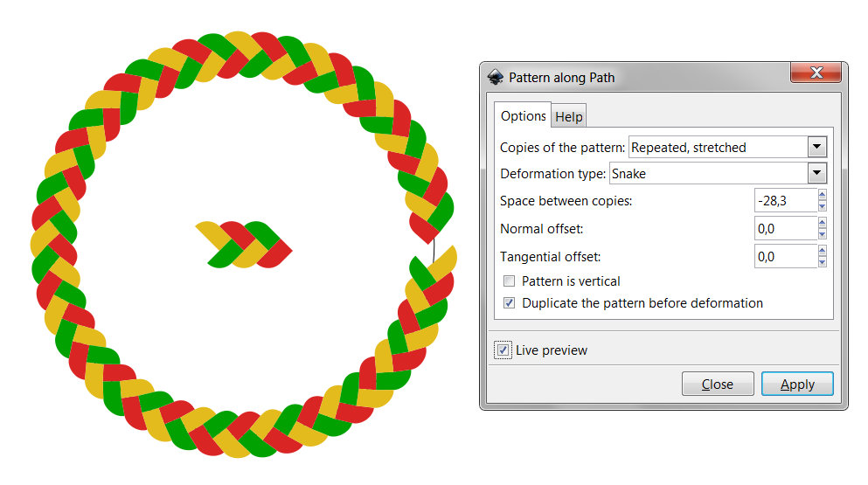This screenshot has width=868, height=485.
Task: Uncheck Duplicate the pattern before deformation
Action: point(510,303)
